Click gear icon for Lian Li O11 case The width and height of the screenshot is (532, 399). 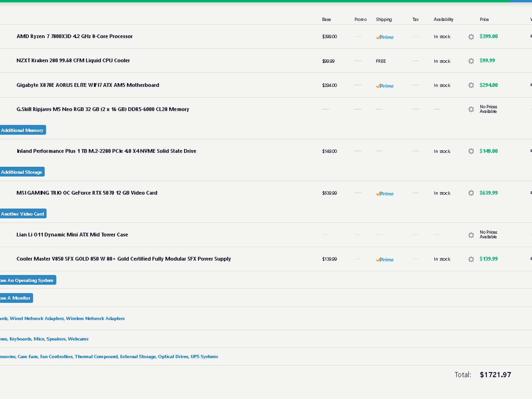click(x=471, y=235)
